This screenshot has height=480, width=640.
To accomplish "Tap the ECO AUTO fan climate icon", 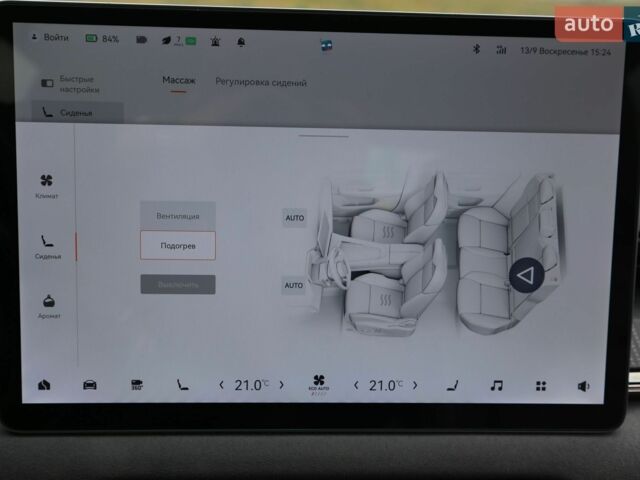I will (319, 384).
